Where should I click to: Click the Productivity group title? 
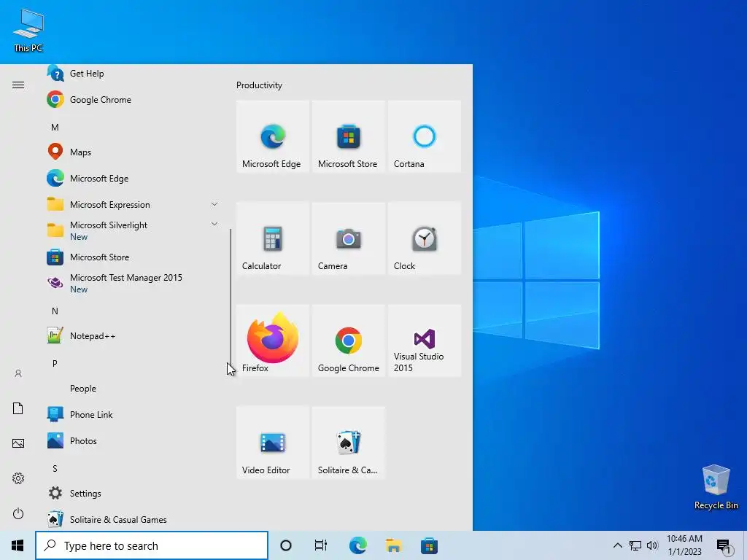point(259,85)
